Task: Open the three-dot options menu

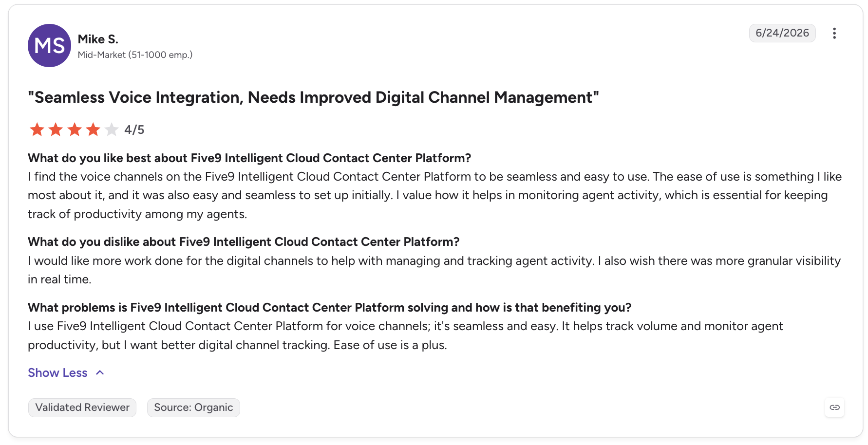Action: point(834,33)
